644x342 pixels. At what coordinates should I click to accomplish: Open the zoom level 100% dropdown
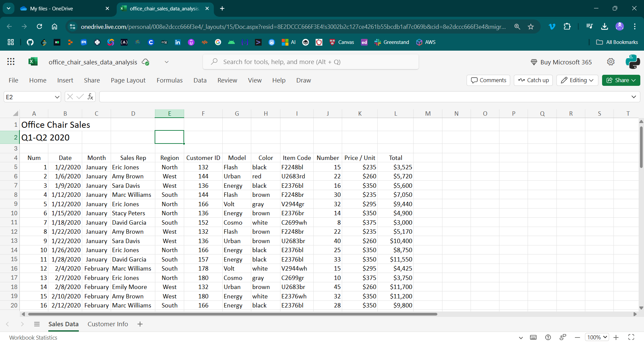click(597, 337)
